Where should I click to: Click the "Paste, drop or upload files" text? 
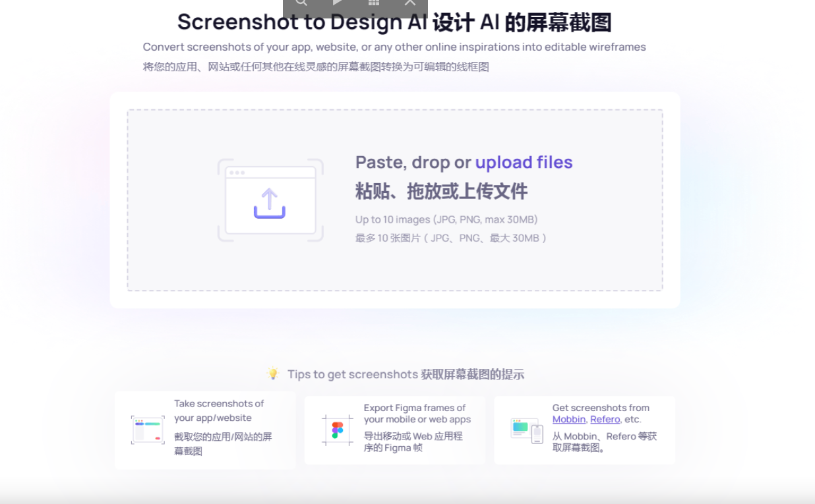point(464,162)
